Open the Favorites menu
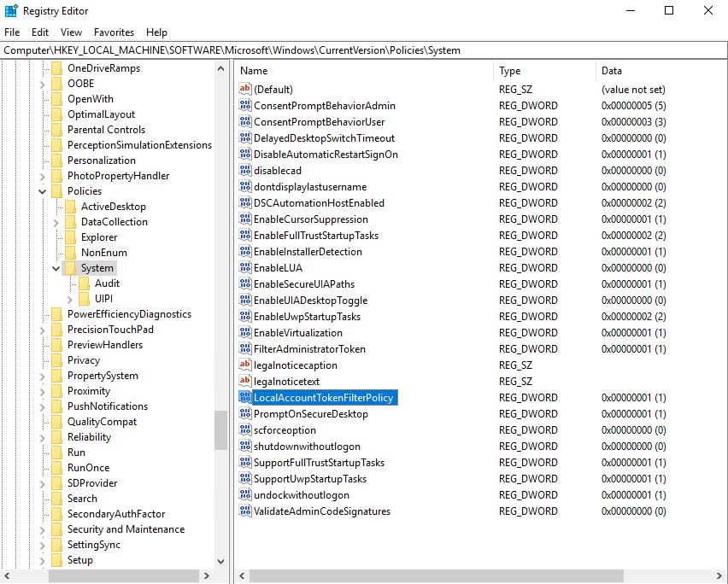Viewport: 728px width, 584px height. tap(114, 32)
